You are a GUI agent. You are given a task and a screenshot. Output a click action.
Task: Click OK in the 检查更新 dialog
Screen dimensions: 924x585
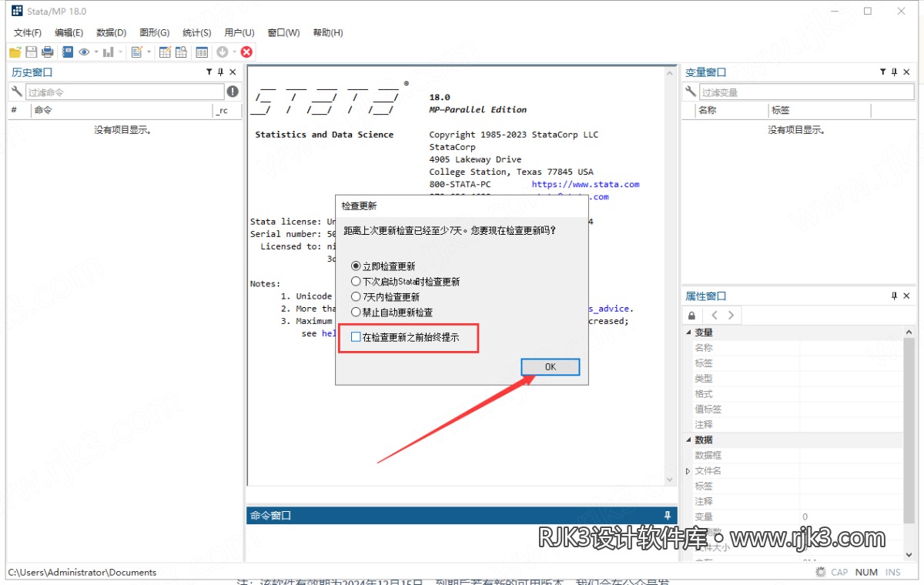coord(550,366)
